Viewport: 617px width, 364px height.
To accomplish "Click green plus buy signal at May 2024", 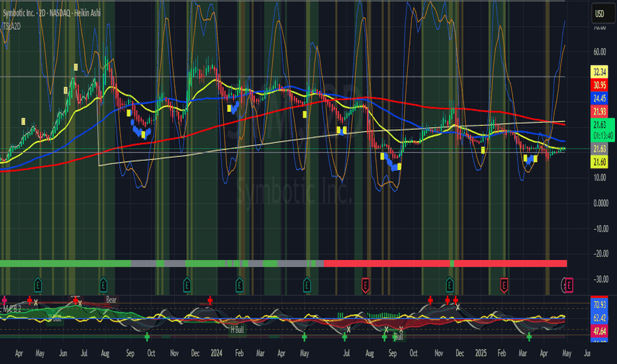I will 304,337.
